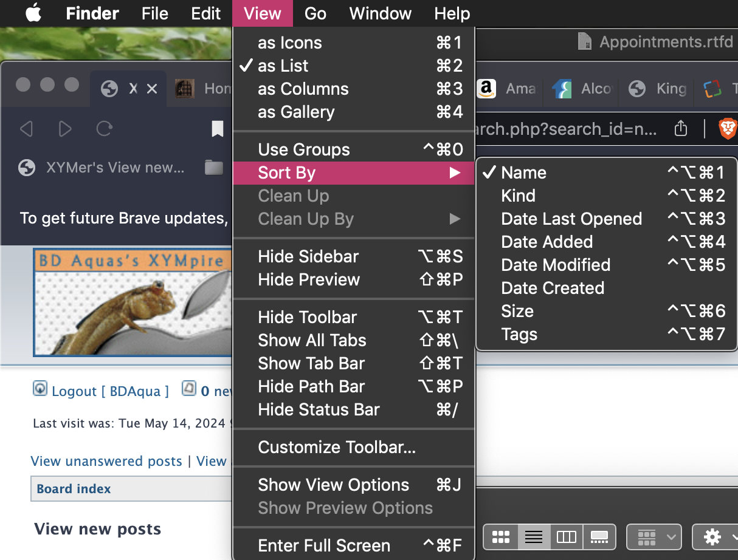738x560 pixels.
Task: Open the Go menu
Action: pos(315,13)
